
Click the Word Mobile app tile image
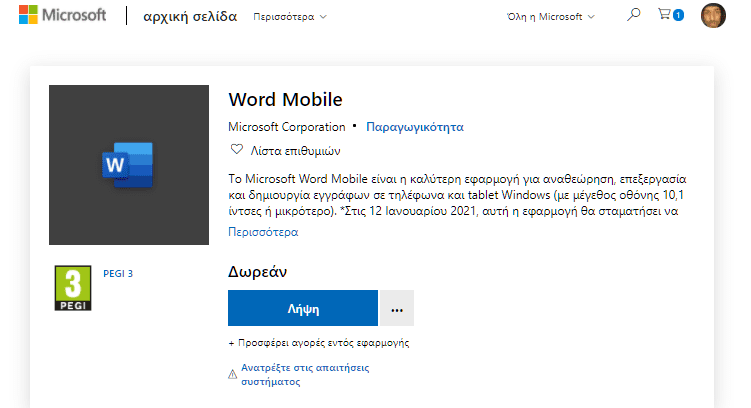click(129, 165)
